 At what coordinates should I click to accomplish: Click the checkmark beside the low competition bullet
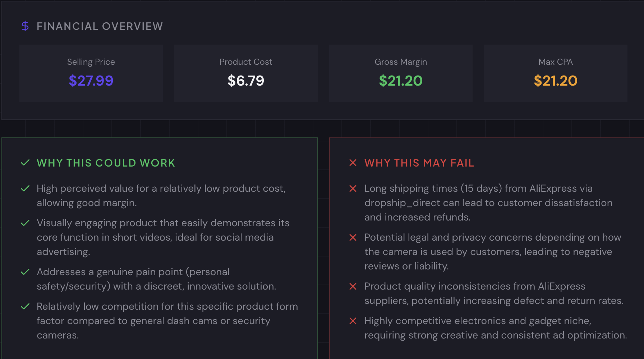pos(25,306)
